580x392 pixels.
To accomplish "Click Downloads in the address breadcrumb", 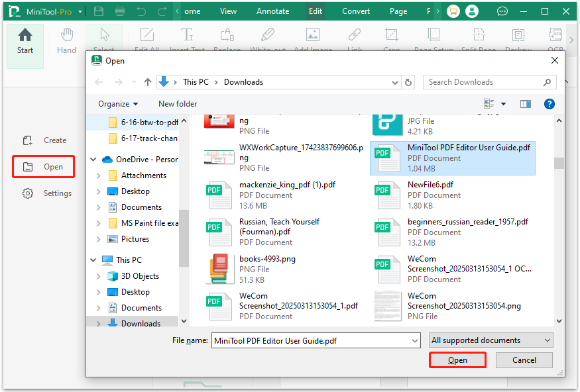I will point(243,82).
